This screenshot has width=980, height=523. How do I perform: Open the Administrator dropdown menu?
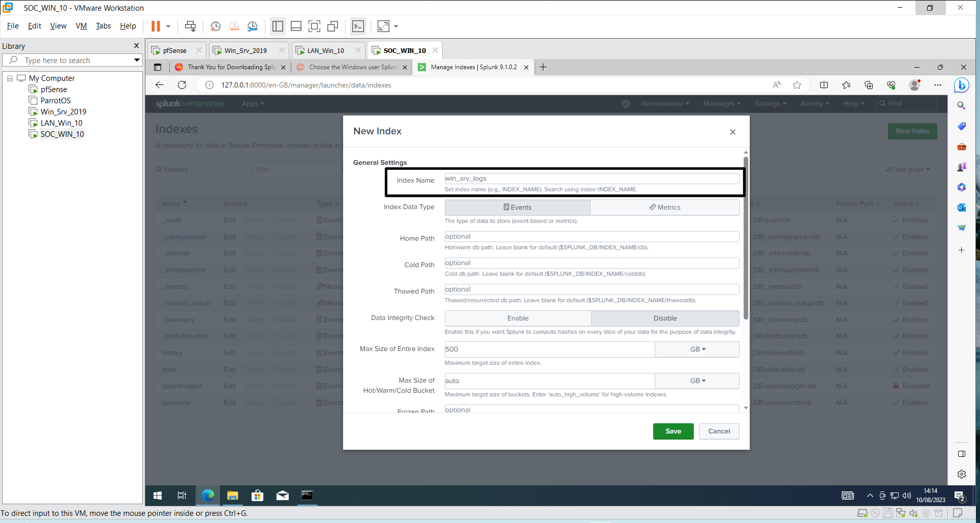coord(665,103)
